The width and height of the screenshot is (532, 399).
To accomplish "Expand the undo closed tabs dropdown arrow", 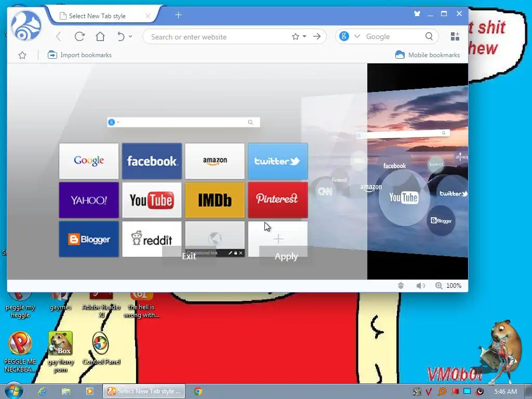I will click(x=130, y=36).
